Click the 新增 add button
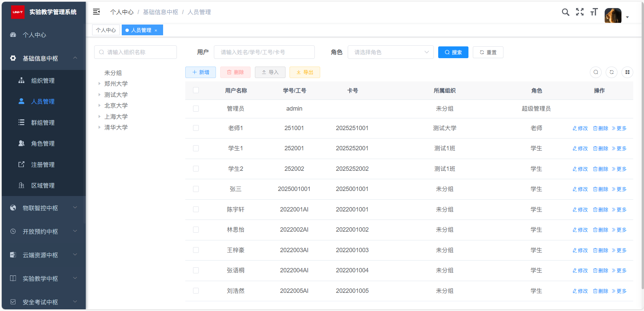The height and width of the screenshot is (311, 644). point(200,72)
